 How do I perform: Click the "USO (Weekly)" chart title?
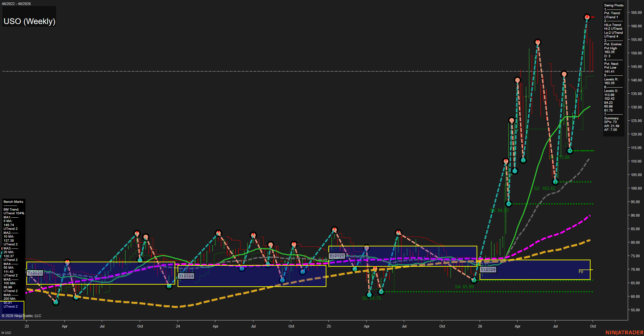29,21
